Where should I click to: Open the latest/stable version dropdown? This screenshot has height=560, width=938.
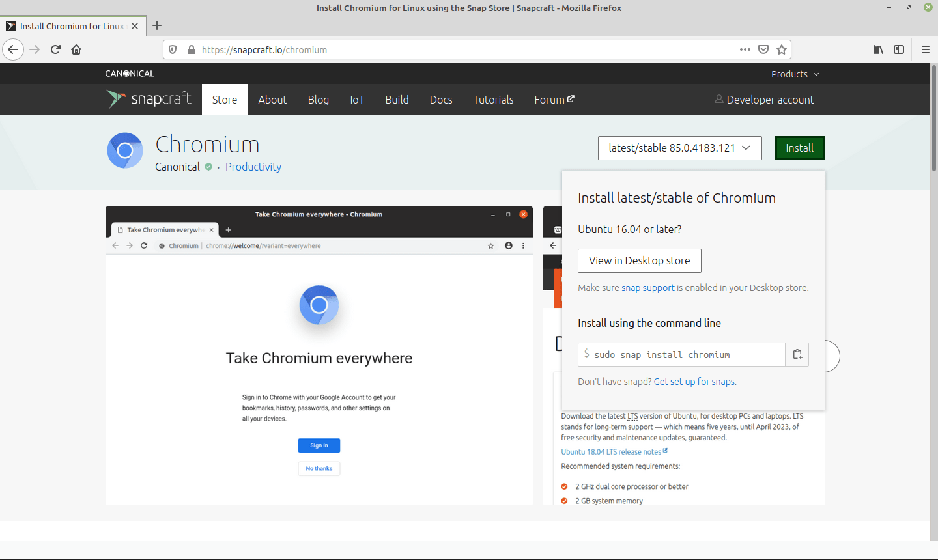coord(679,148)
